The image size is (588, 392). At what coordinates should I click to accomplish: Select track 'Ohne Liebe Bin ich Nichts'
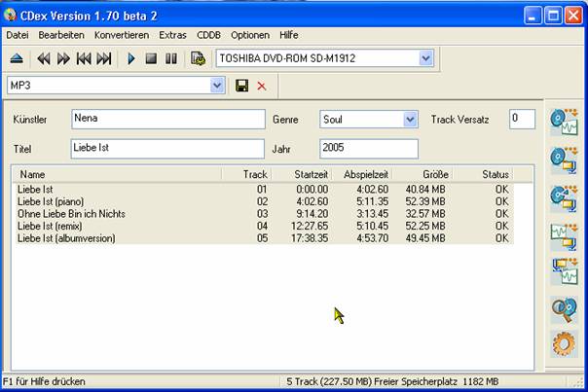click(263, 214)
